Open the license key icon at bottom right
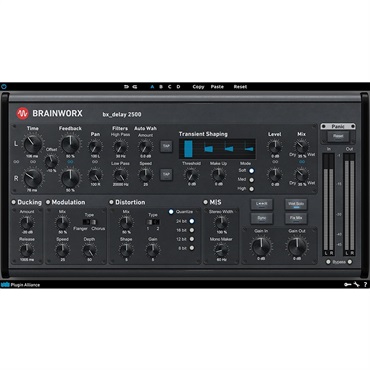This screenshot has height=370, width=370. (x=348, y=284)
